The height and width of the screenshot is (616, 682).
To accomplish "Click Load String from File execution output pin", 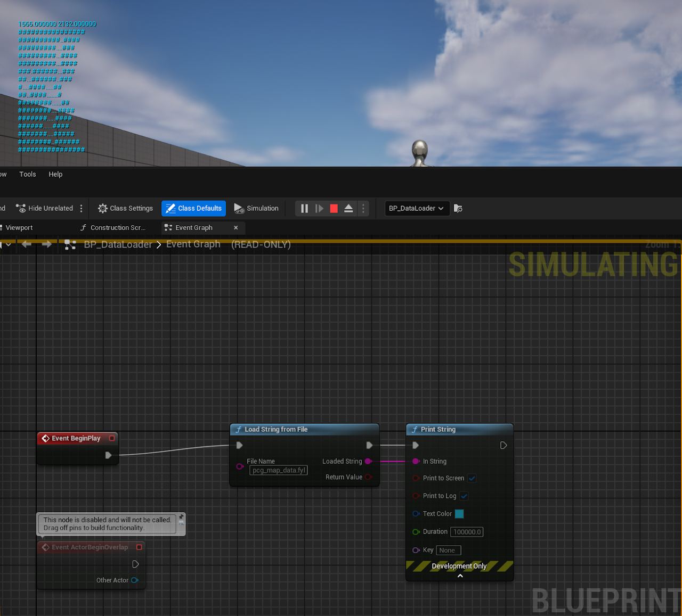I will tap(370, 445).
